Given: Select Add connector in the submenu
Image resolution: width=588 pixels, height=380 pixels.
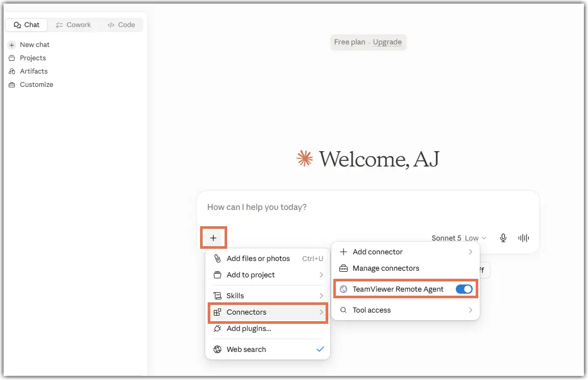Looking at the screenshot, I should (x=405, y=252).
